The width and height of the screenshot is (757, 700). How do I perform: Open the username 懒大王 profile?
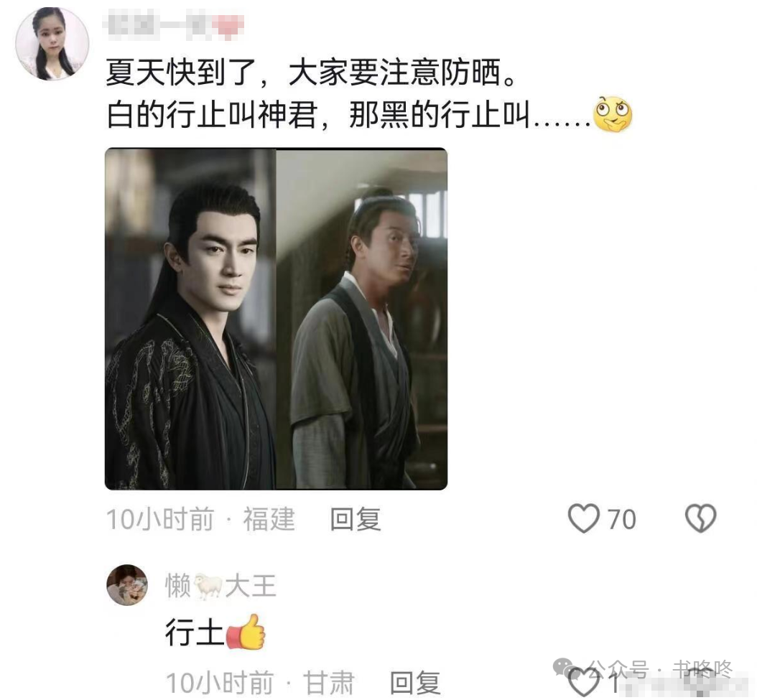pos(220,586)
